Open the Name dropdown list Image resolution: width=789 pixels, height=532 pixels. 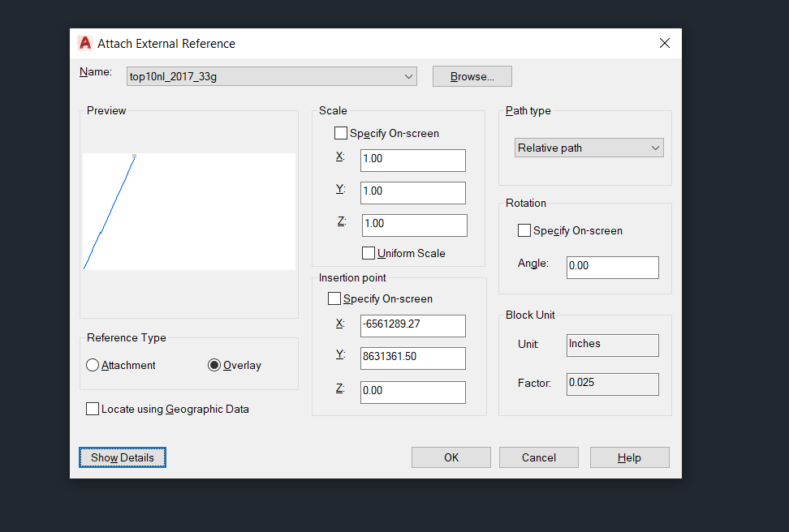pyautogui.click(x=408, y=76)
